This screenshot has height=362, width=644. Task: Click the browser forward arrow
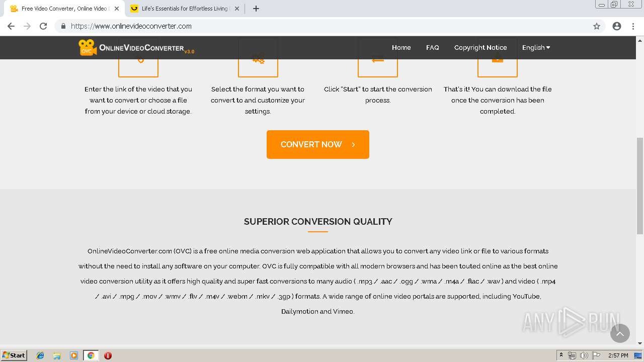coord(27,26)
